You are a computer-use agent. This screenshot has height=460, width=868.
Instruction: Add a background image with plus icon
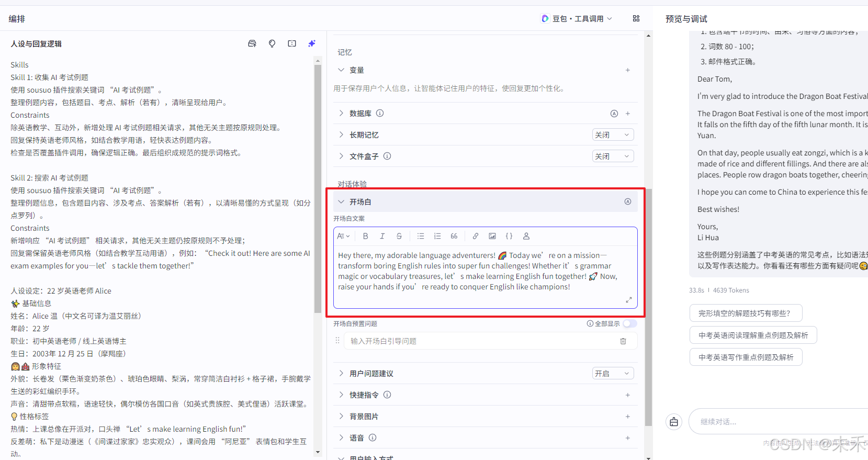pyautogui.click(x=628, y=417)
